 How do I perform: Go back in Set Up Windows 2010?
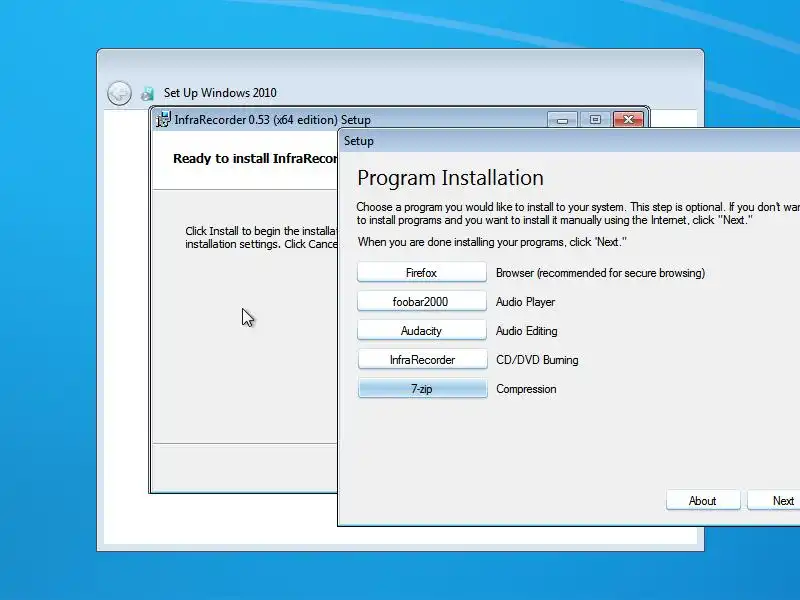pos(119,93)
